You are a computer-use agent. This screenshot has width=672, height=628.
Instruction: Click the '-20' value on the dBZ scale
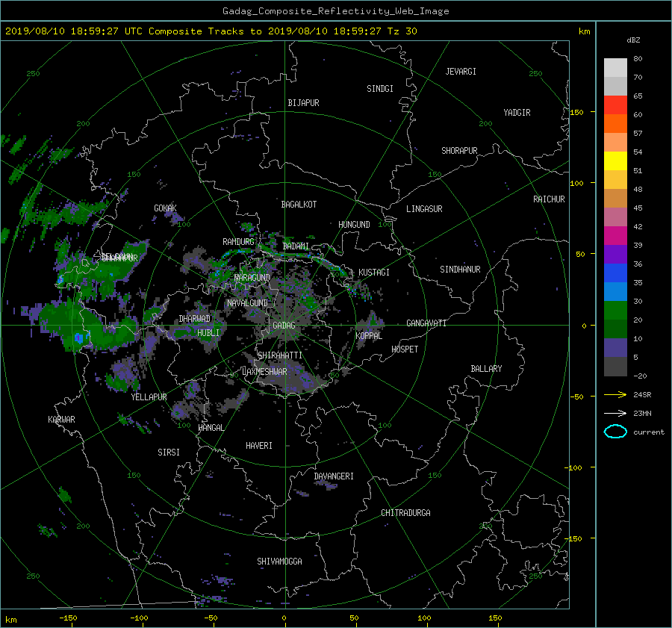point(640,376)
